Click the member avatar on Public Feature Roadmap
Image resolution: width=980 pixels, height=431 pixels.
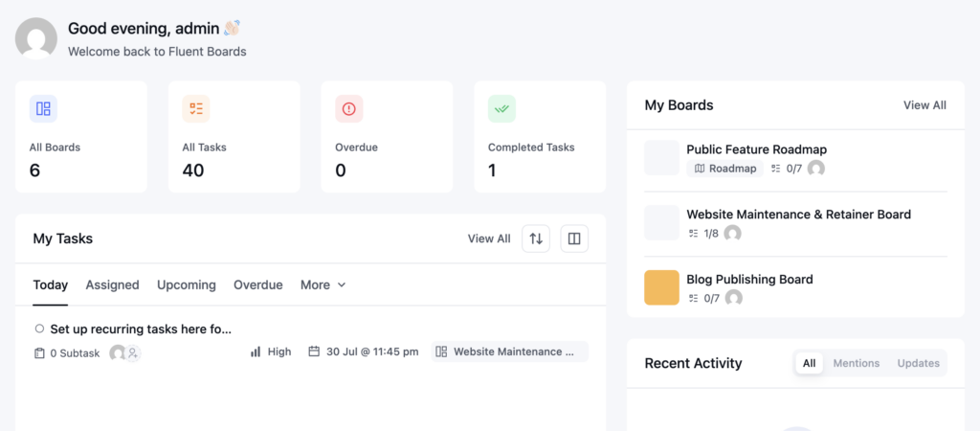pos(816,169)
